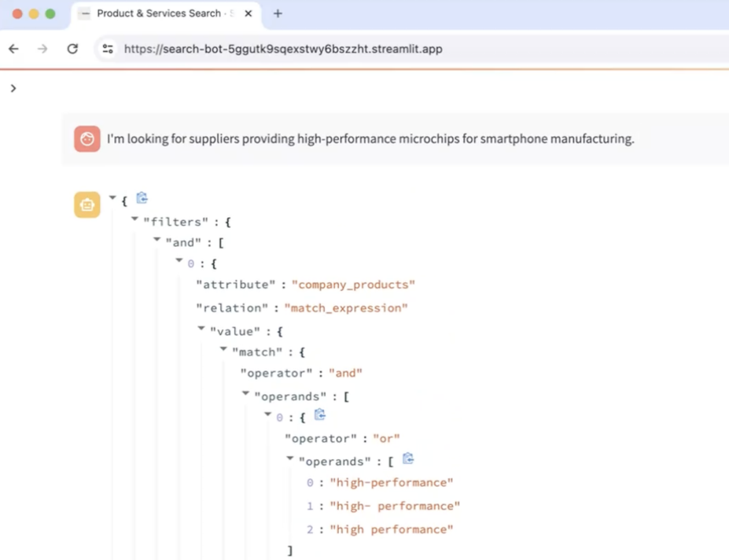Copy operand 0 object using clipboard icon
The image size is (729, 560).
pos(320,414)
